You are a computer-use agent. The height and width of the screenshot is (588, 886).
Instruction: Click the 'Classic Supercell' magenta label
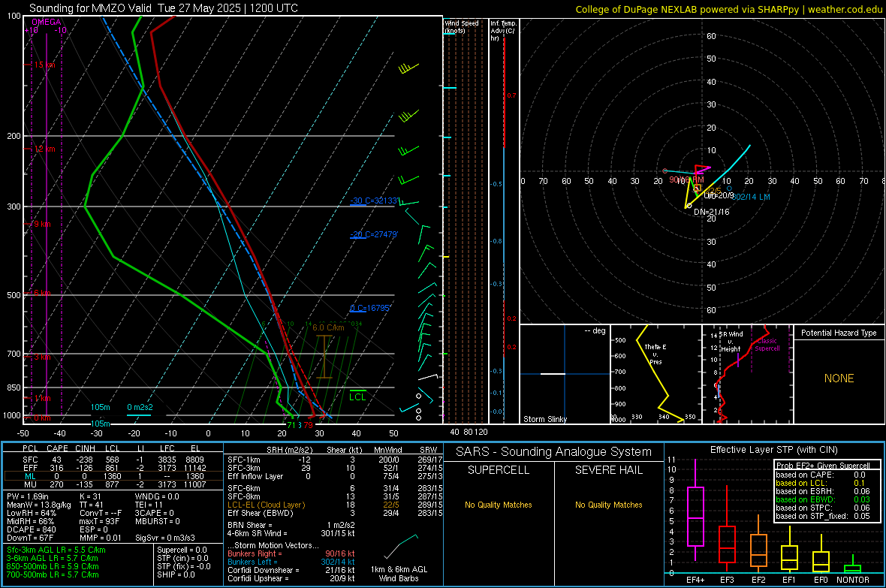pyautogui.click(x=767, y=345)
